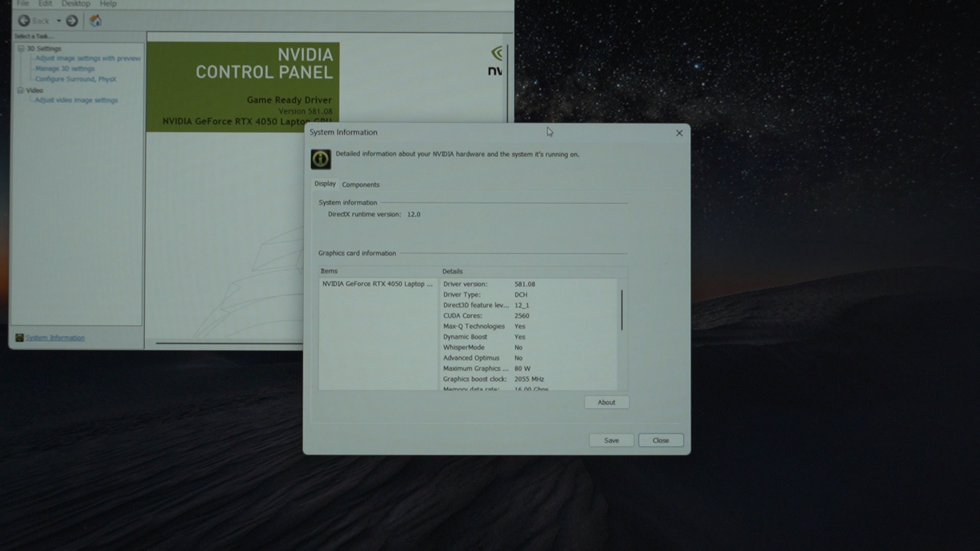This screenshot has width=980, height=551.
Task: Collapse the Video tree node
Action: 20,90
